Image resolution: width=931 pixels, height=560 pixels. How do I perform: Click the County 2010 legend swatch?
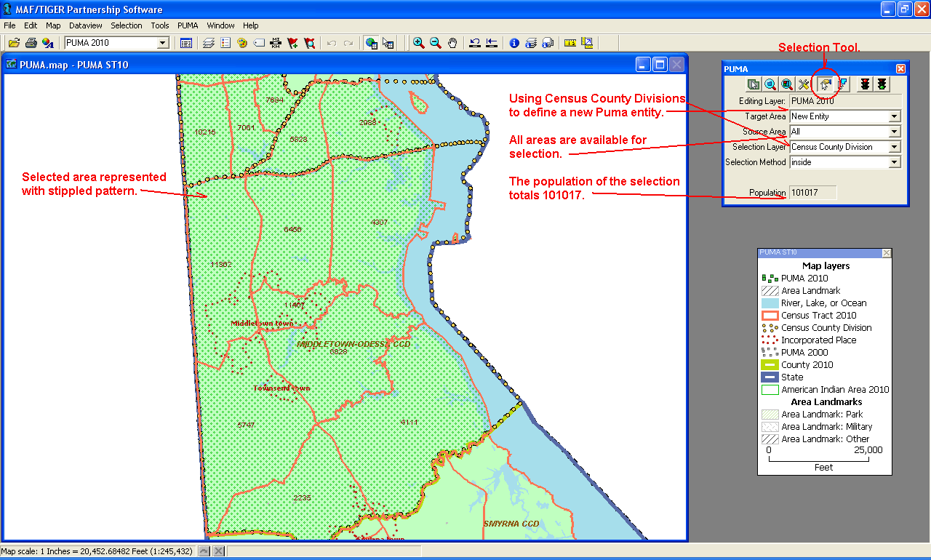click(x=770, y=365)
